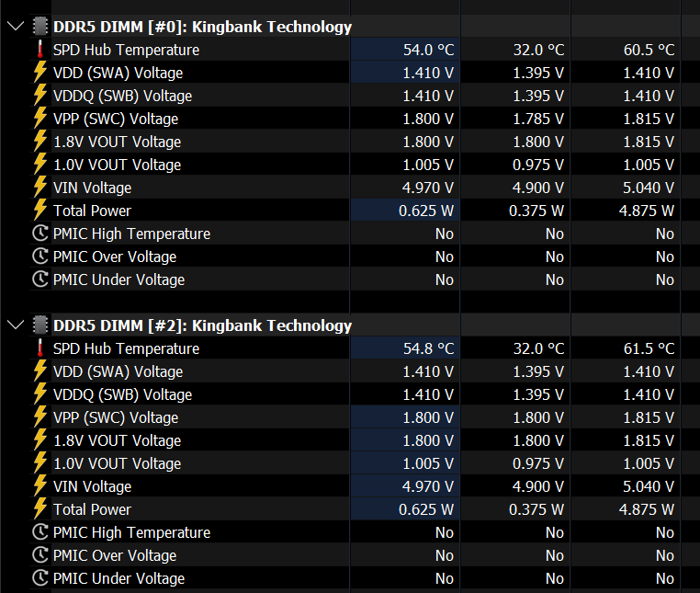Collapse the DDR5 DIMM [#0] sensor group

(16, 27)
